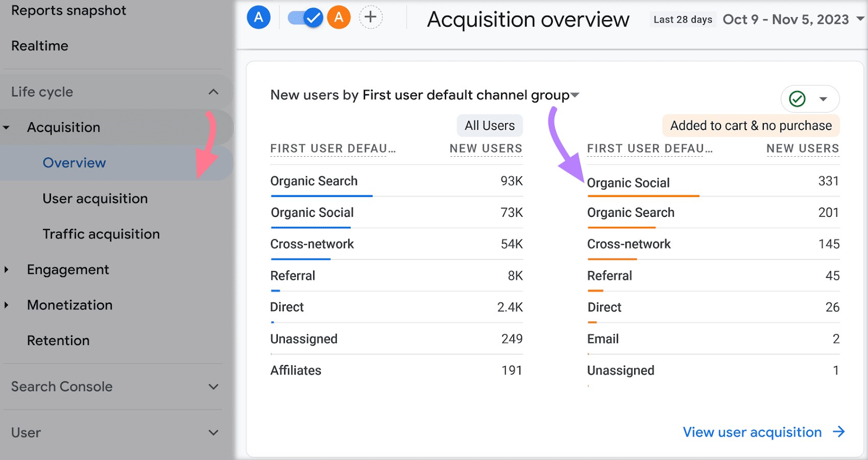This screenshot has width=868, height=460.
Task: Expand the Engagement menu triangle
Action: pyautogui.click(x=7, y=270)
